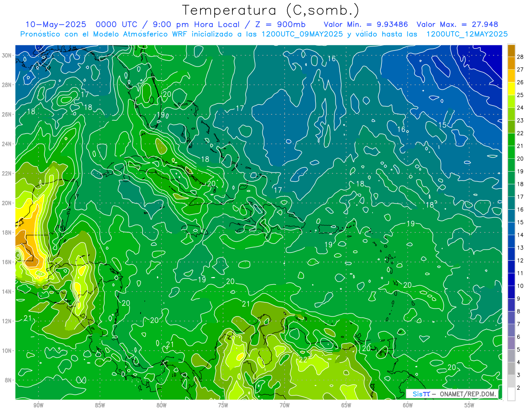Click the "65W" longitude axis label
The height and width of the screenshot is (411, 532).
pos(346,405)
